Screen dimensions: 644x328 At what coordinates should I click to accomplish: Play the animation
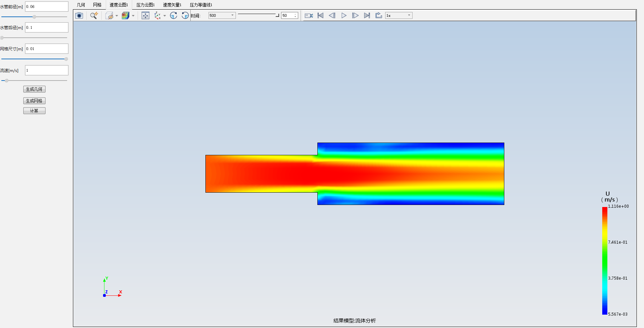point(344,15)
